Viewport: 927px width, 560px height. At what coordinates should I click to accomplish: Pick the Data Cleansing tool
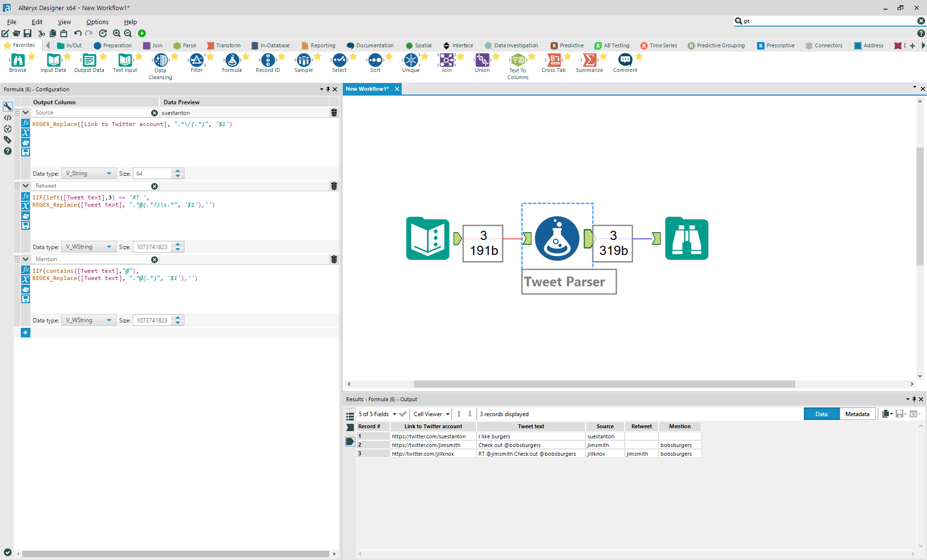tap(160, 61)
